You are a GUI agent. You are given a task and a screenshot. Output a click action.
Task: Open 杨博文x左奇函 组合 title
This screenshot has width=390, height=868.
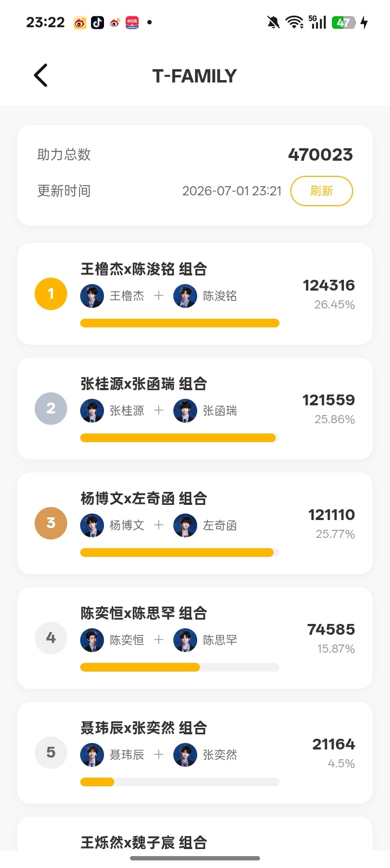click(x=144, y=498)
